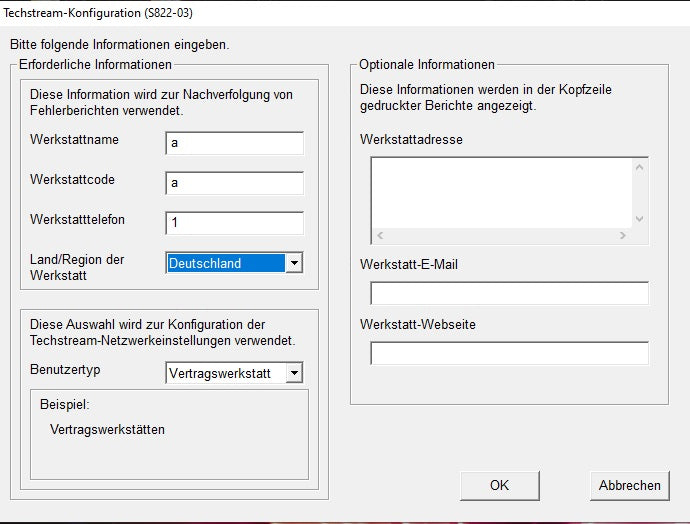Click the Erforderliche Informationen group title
690x524 pixels.
tap(95, 65)
